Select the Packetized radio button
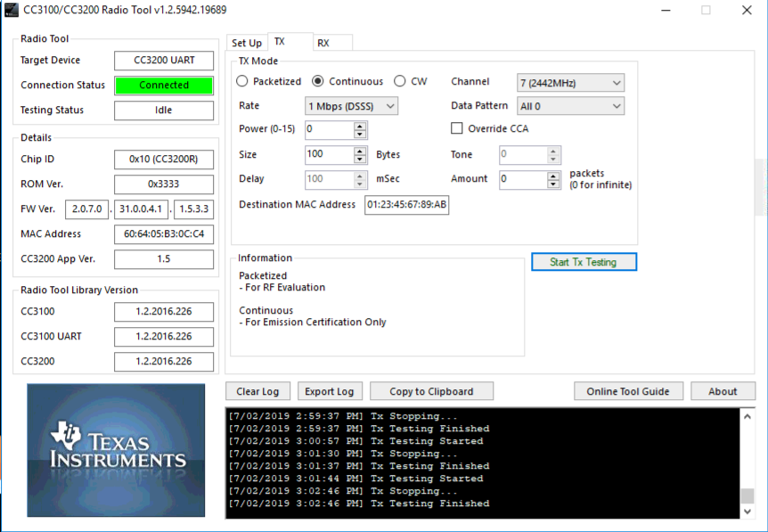This screenshot has width=768, height=532. pyautogui.click(x=242, y=81)
